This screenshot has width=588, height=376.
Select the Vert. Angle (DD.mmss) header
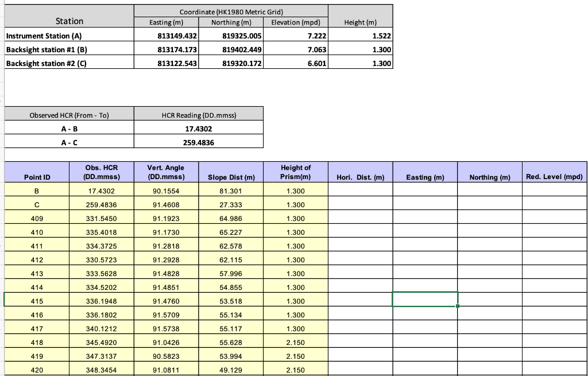[x=166, y=172]
